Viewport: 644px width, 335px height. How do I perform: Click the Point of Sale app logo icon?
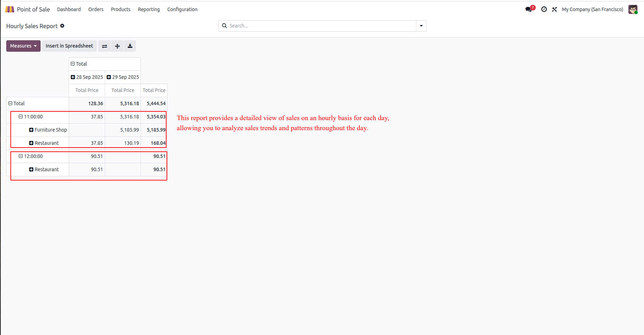click(x=10, y=9)
